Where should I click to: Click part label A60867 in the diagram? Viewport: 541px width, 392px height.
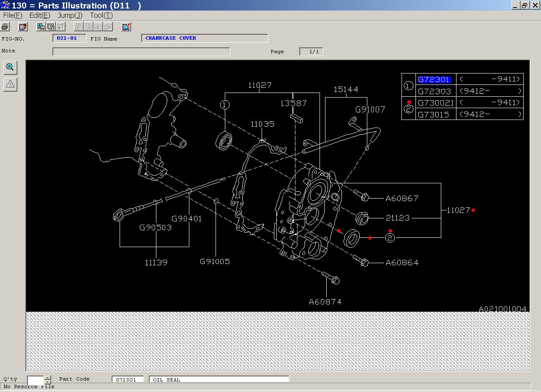[x=402, y=198]
